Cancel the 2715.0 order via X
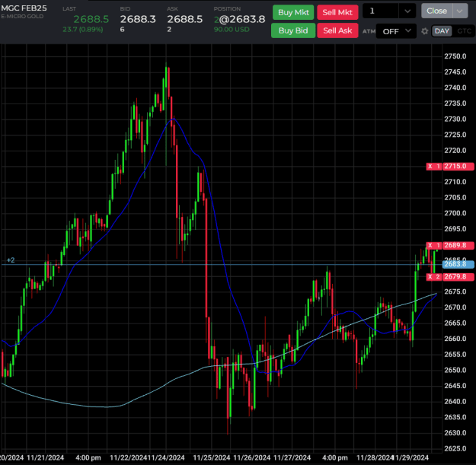This screenshot has width=476, height=465. 430,166
